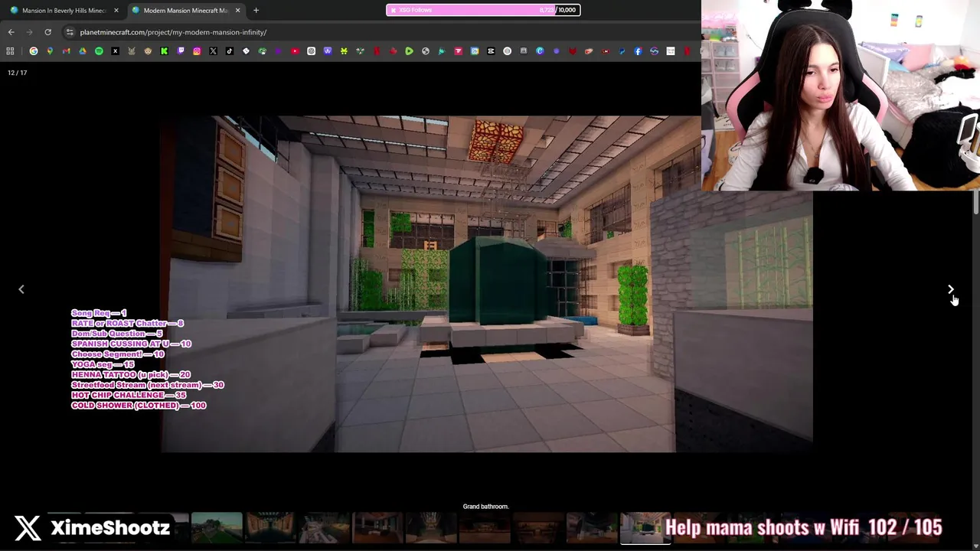
Task: Open the Google Maps bookmark
Action: pos(50,51)
